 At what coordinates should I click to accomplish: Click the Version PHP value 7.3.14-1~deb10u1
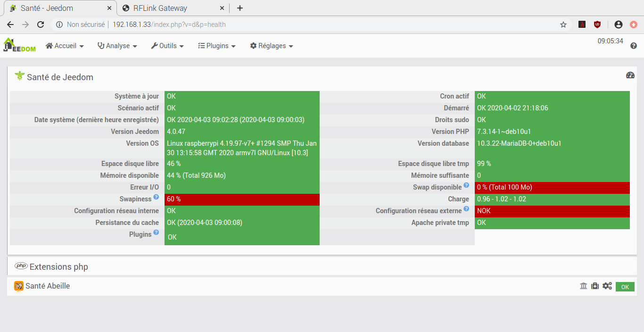[x=504, y=132]
